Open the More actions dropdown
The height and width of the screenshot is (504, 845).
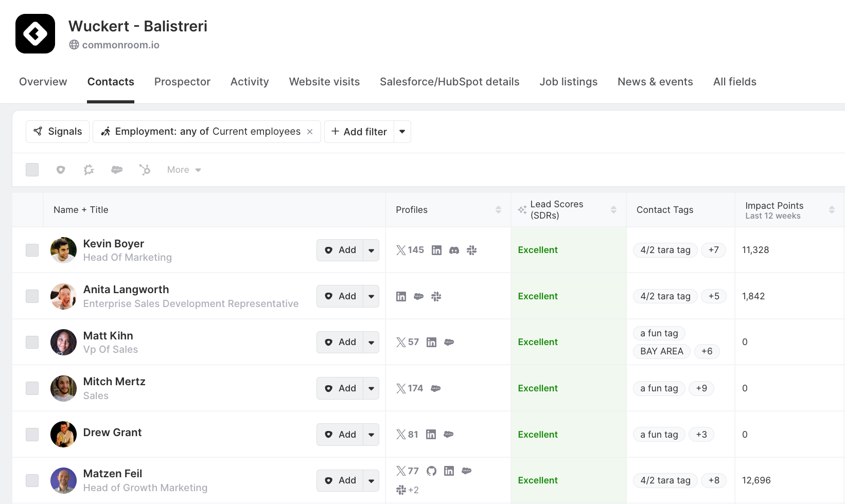pos(184,170)
